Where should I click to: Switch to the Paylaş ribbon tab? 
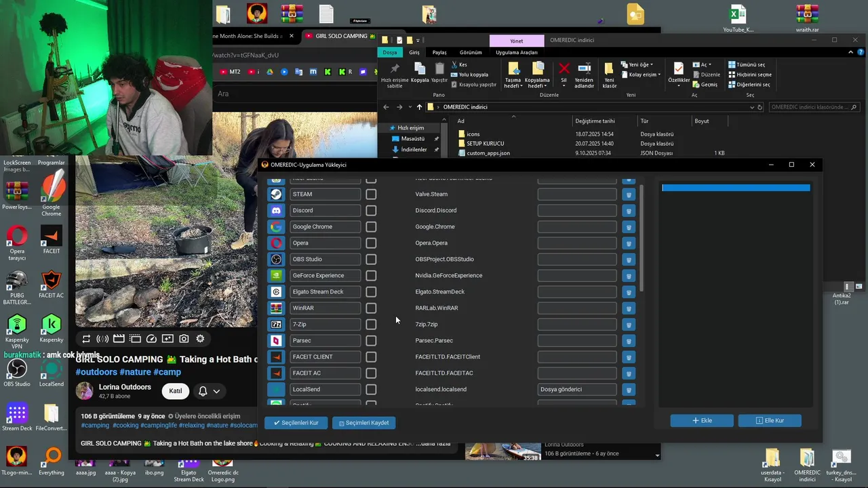[x=439, y=52]
